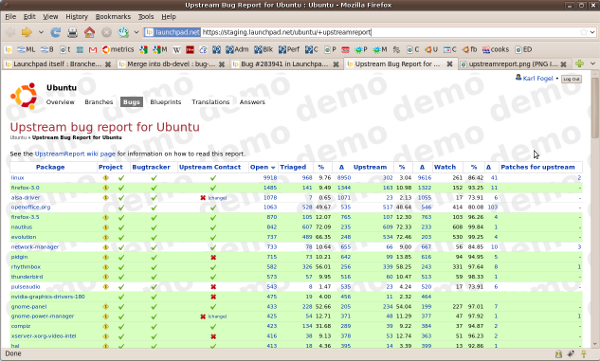Go to the Answers page tab

(x=252, y=102)
